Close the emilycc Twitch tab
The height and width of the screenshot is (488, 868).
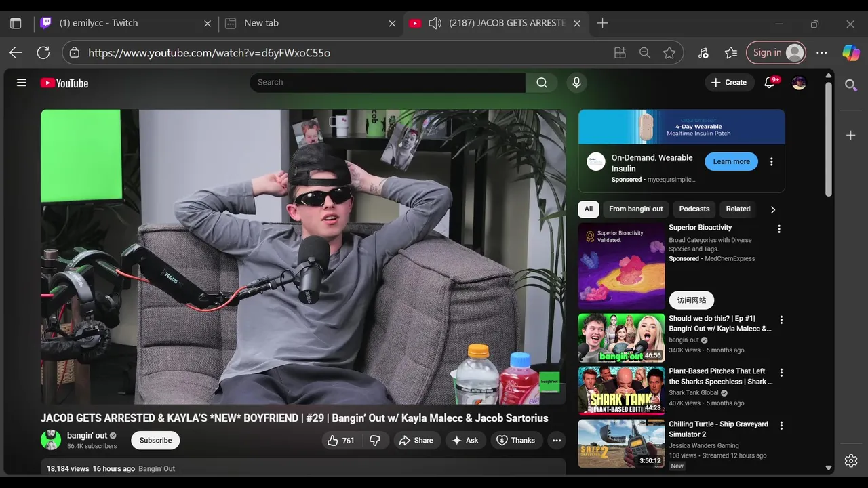click(x=208, y=23)
